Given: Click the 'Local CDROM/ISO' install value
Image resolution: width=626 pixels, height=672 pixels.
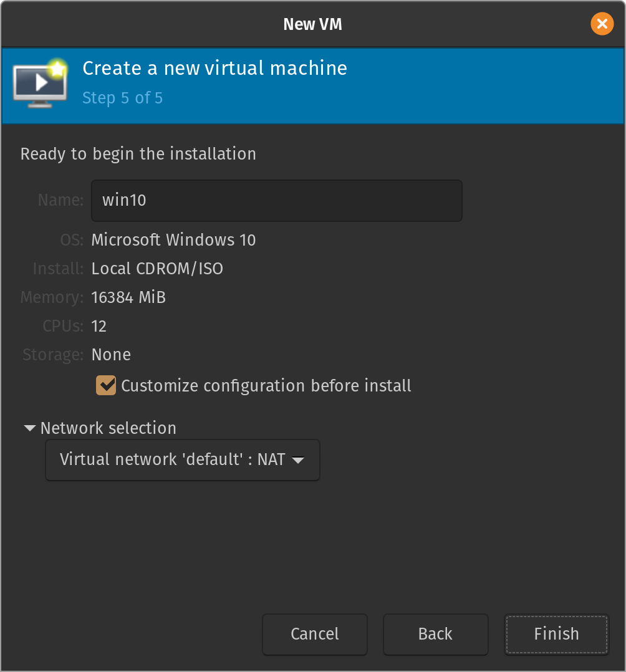Looking at the screenshot, I should pyautogui.click(x=157, y=269).
